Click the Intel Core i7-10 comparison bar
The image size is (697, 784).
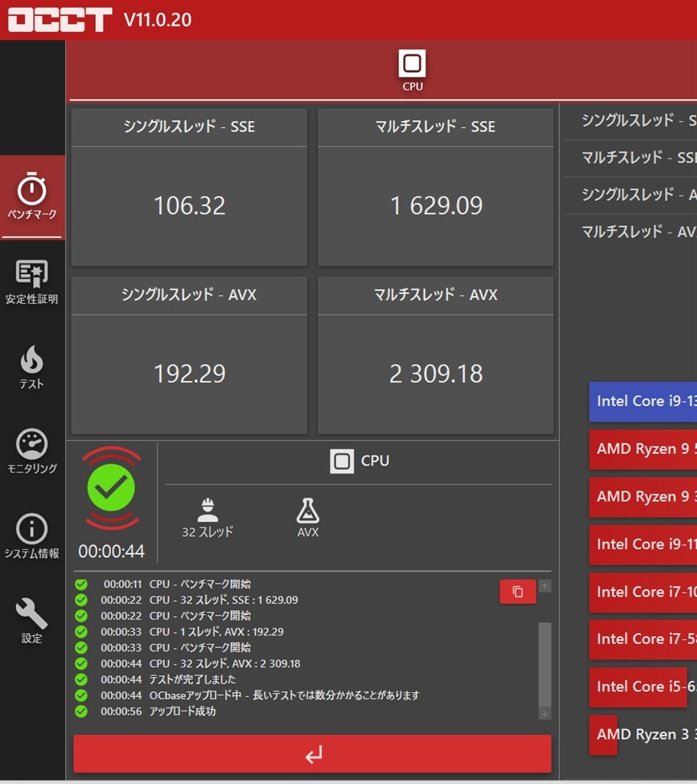pos(643,593)
